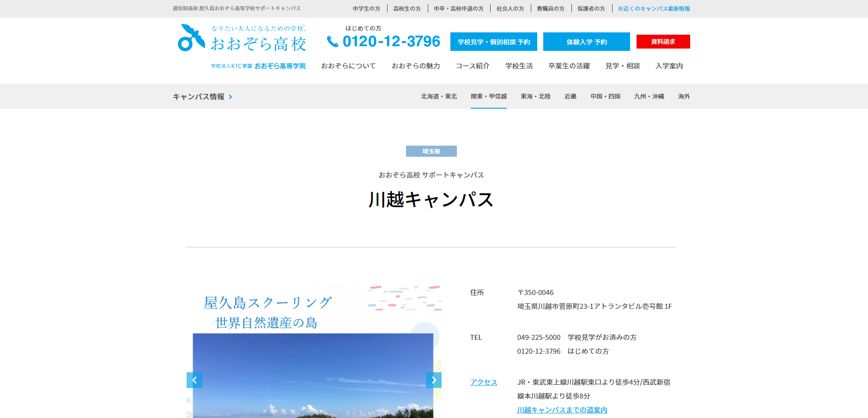
Task: Open the おおぞらについて menu
Action: [348, 66]
